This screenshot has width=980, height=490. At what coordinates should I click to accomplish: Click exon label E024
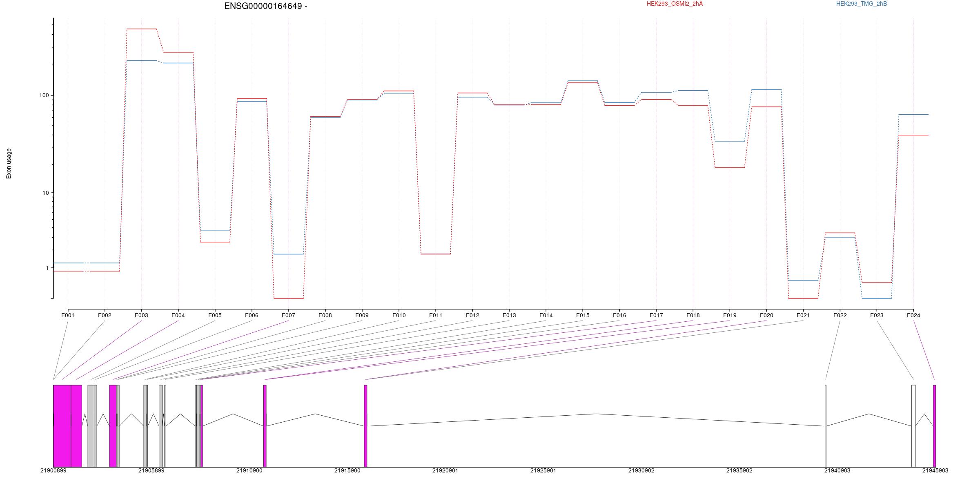coord(913,315)
